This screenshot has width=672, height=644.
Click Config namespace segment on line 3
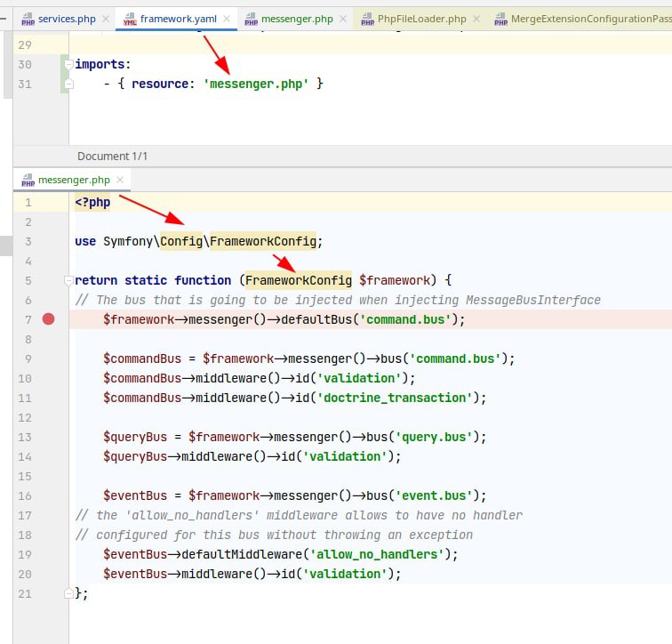tap(181, 241)
